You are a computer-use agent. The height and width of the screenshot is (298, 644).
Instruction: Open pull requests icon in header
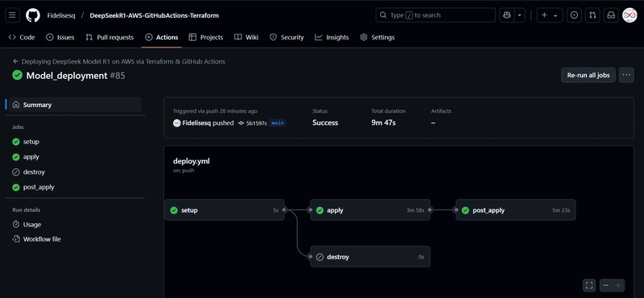pyautogui.click(x=592, y=15)
